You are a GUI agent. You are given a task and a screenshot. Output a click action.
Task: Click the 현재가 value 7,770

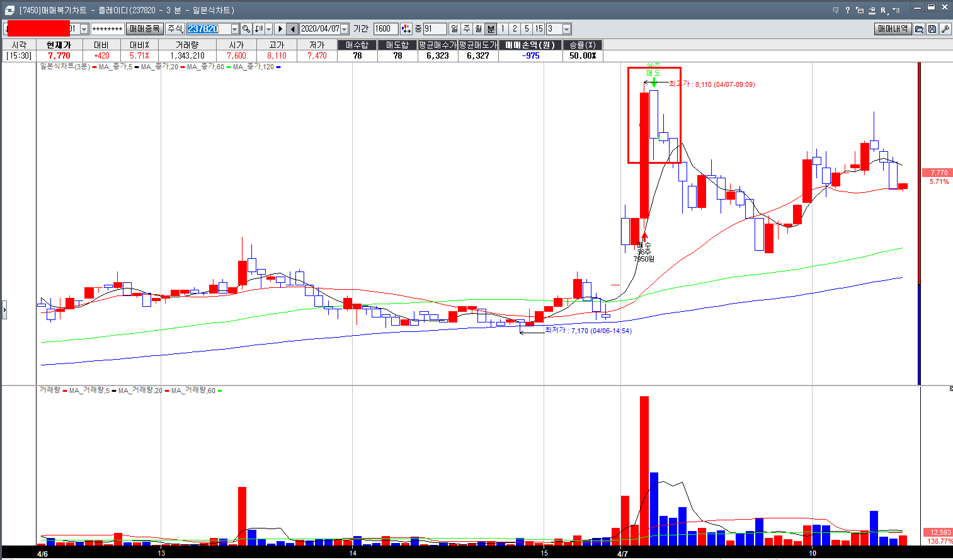point(59,55)
